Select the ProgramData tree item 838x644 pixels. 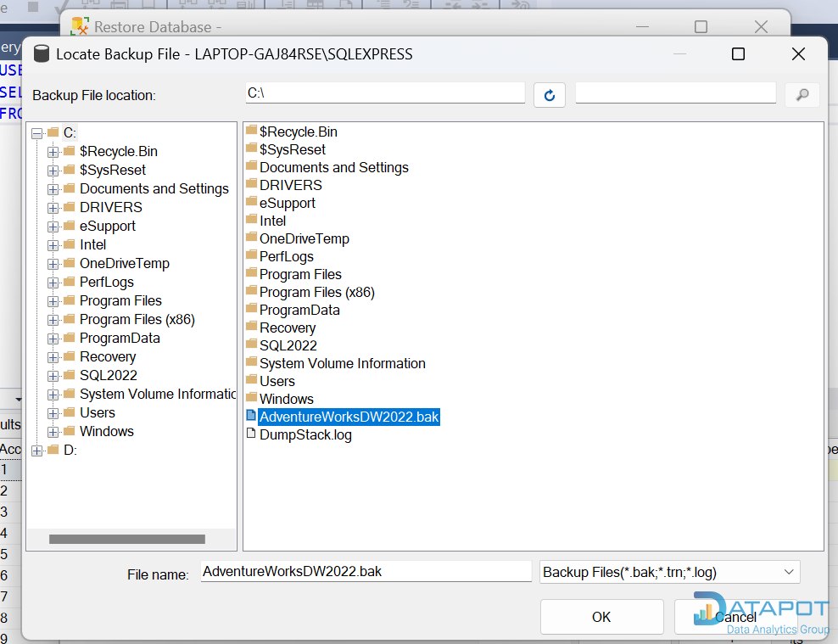click(120, 338)
